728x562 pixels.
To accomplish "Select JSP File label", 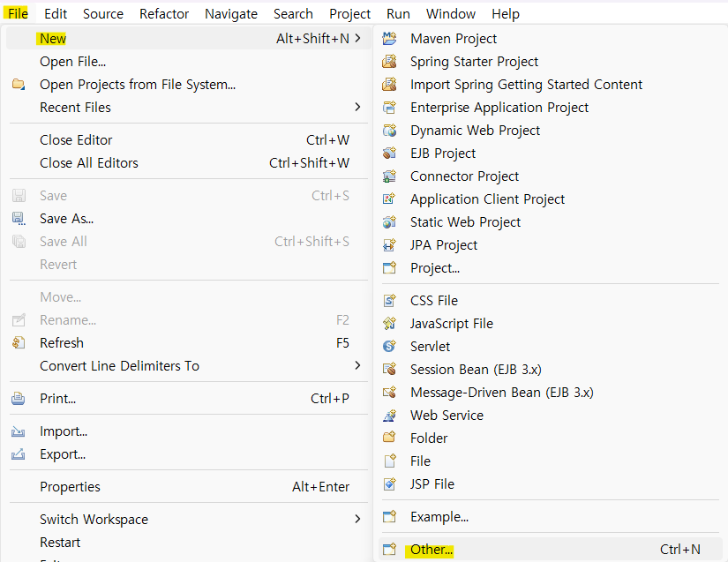I will click(432, 484).
